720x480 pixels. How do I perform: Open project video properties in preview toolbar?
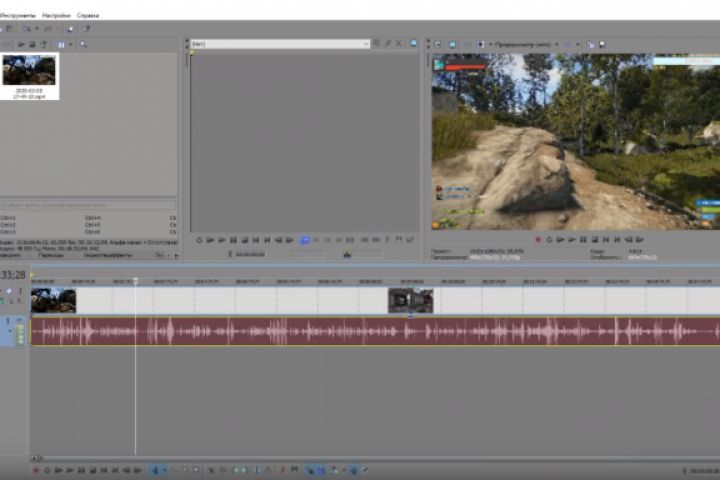438,45
